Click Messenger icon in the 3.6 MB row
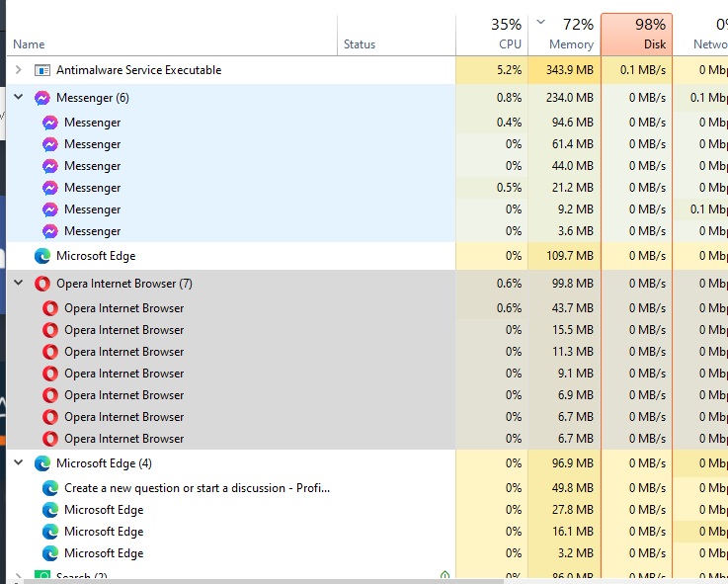The width and height of the screenshot is (728, 584). [50, 231]
